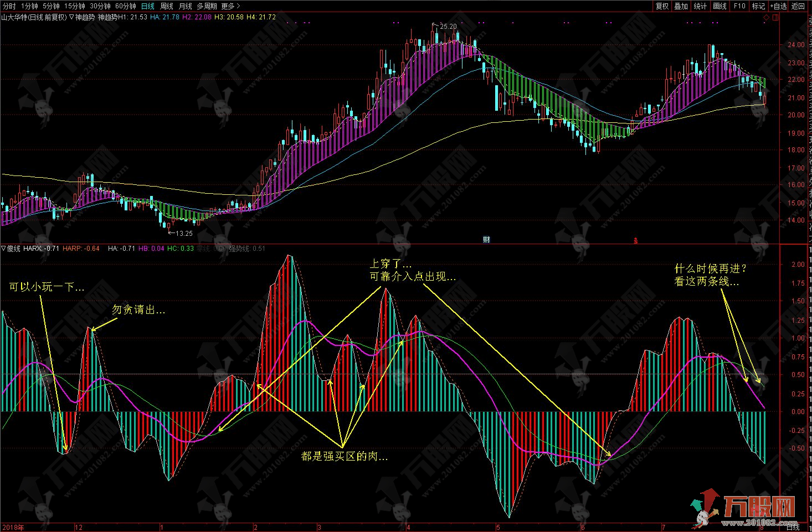Click the H1: 21.53 indicator value
Screen dimensions: 812x532
[133, 17]
